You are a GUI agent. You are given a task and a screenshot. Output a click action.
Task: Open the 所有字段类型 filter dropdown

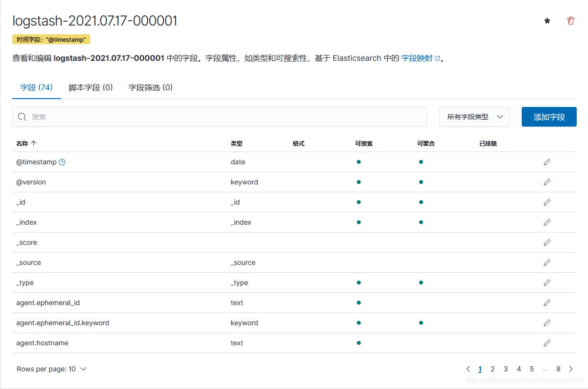pyautogui.click(x=474, y=117)
